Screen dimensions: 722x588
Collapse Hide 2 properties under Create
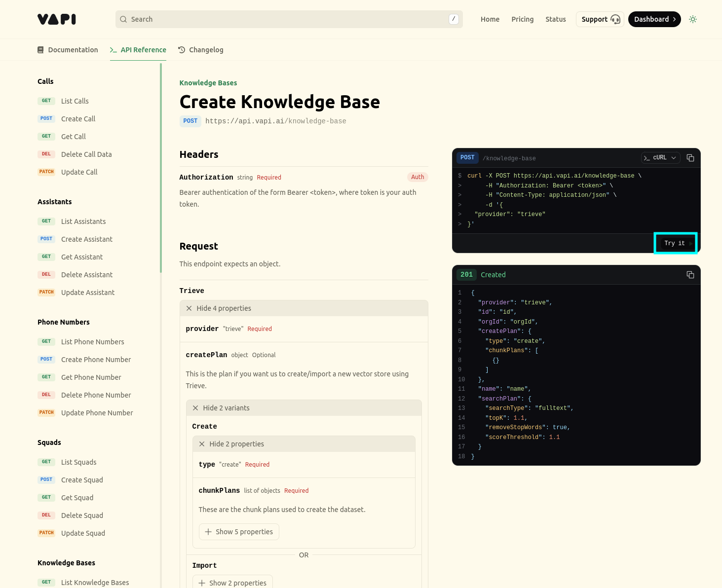(x=304, y=444)
